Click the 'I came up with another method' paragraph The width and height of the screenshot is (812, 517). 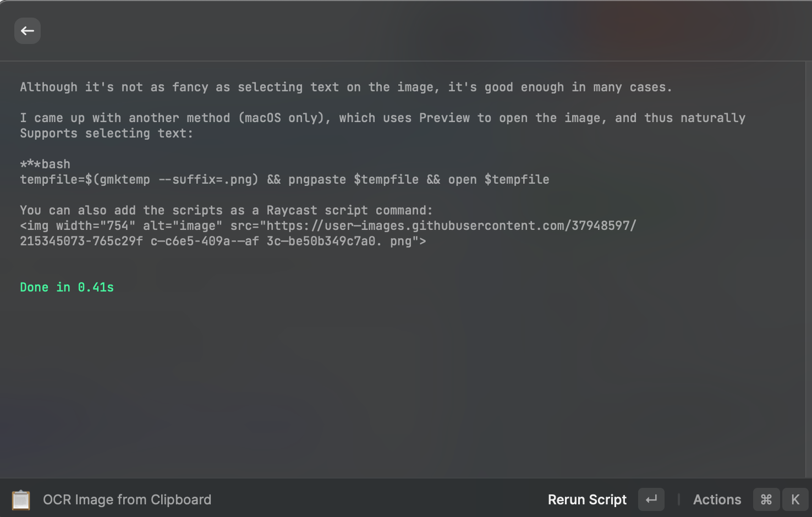tap(383, 117)
